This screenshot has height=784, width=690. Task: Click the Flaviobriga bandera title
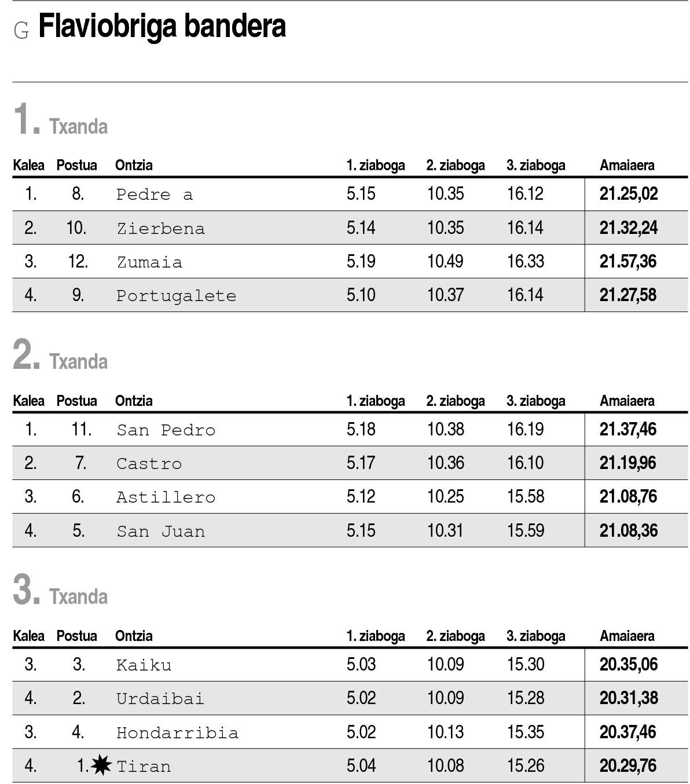tap(162, 27)
